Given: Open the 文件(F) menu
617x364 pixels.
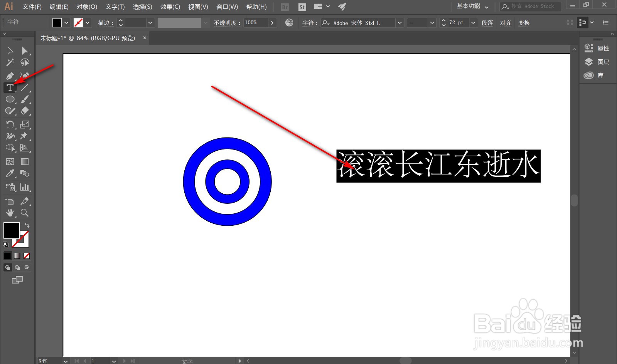Looking at the screenshot, I should tap(32, 7).
